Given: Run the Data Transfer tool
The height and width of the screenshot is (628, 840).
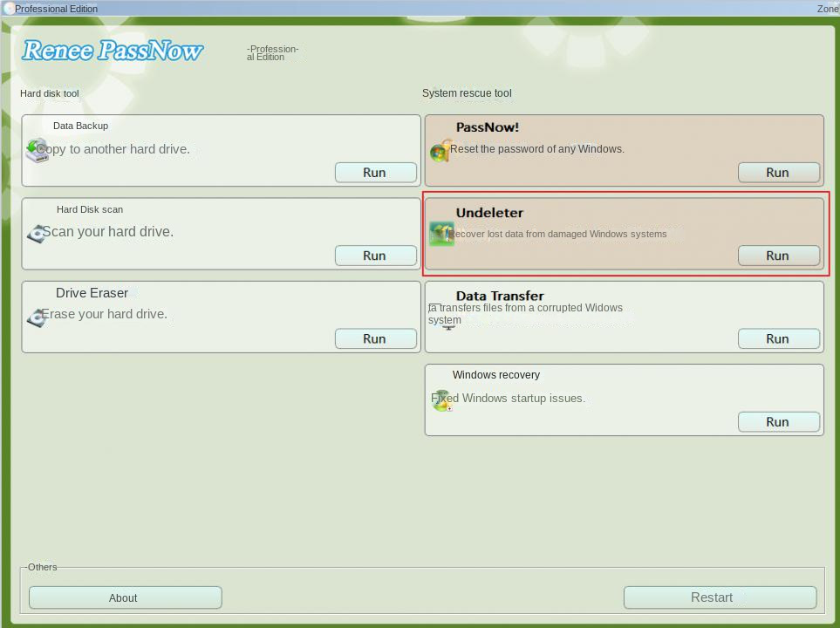Looking at the screenshot, I should (x=777, y=338).
